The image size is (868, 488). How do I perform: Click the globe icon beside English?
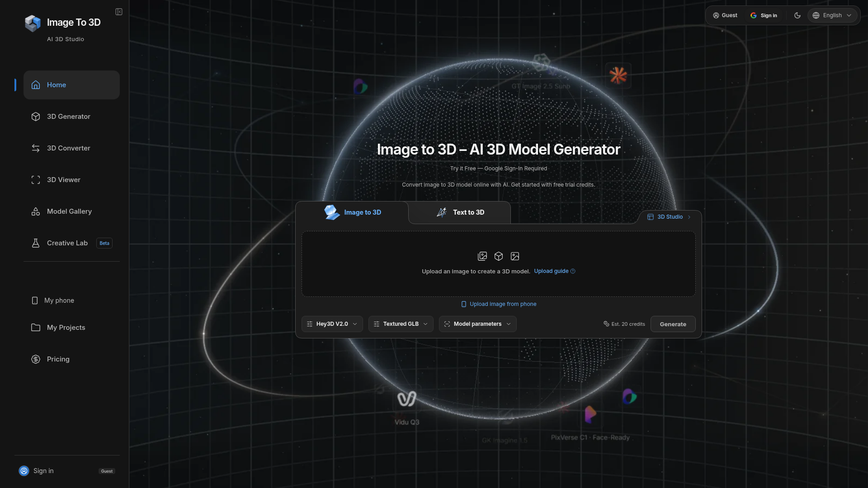[816, 15]
